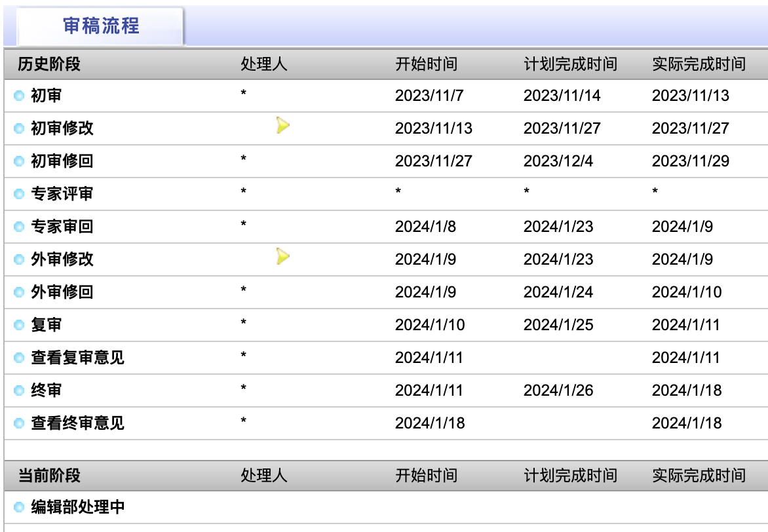
Task: Select the 专家审回 stage row
Action: click(62, 227)
